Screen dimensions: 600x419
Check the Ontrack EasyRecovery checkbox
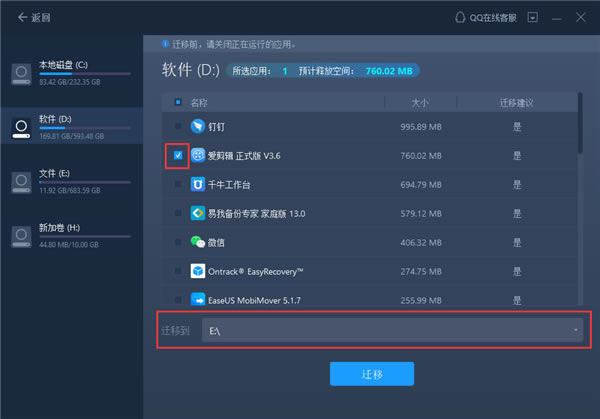click(x=178, y=271)
